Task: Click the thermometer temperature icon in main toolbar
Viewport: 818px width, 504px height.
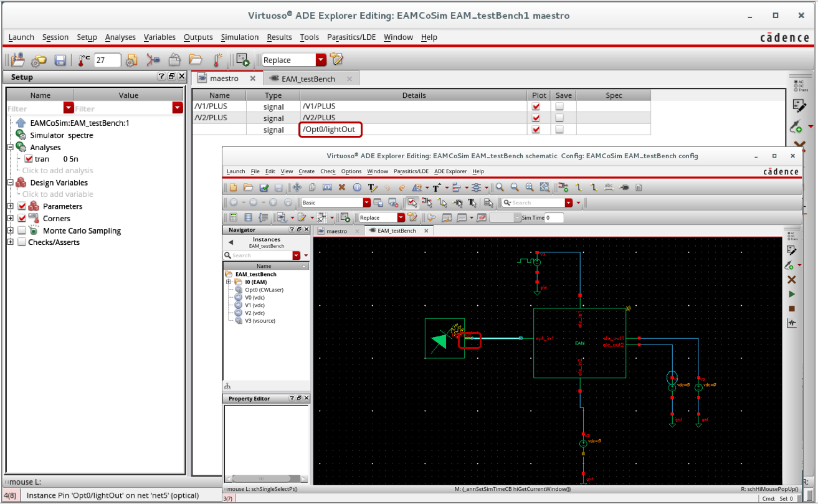Action: [x=83, y=60]
